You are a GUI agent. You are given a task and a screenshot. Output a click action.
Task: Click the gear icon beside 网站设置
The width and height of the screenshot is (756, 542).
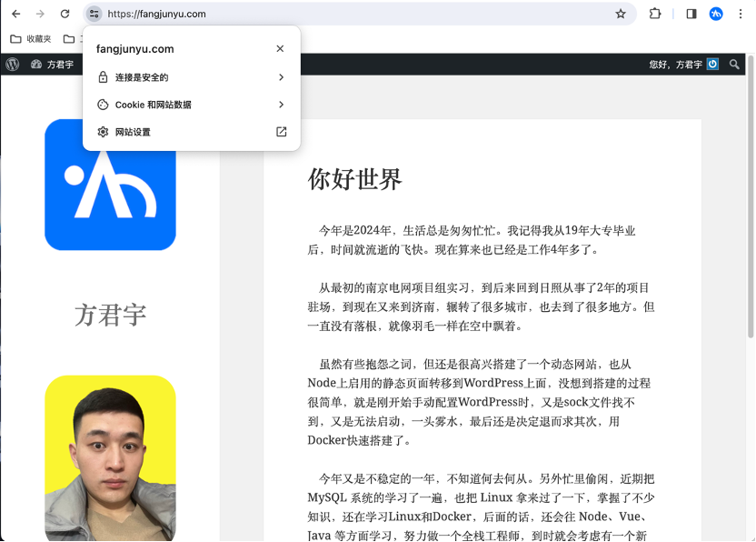pos(103,132)
